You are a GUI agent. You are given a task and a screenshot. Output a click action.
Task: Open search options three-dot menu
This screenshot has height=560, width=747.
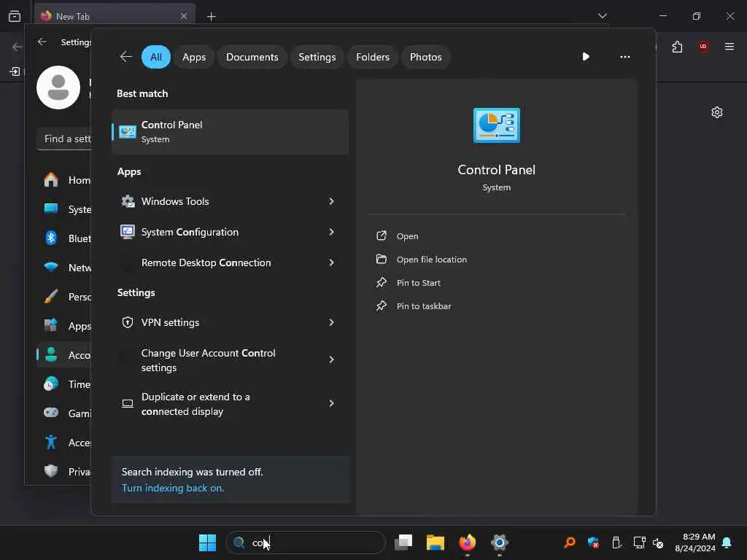point(624,57)
